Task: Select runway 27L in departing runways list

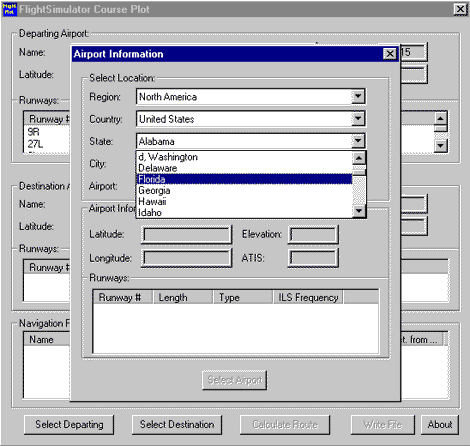Action: pos(35,144)
